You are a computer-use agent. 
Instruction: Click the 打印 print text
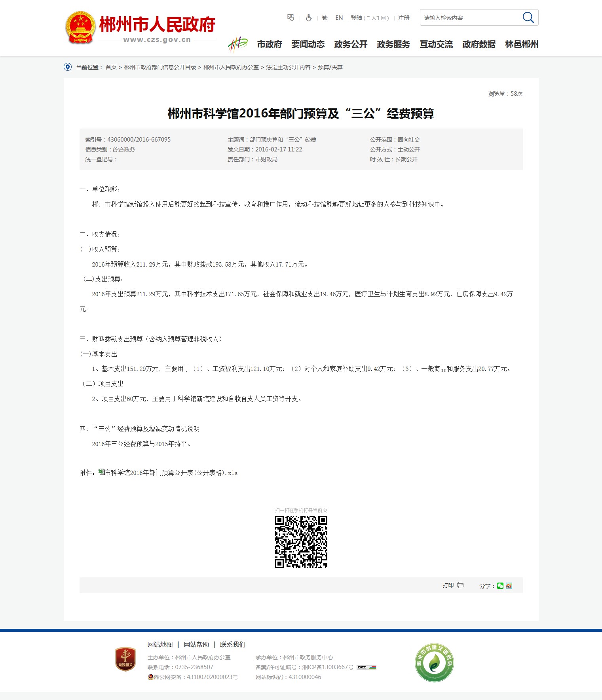(x=448, y=585)
